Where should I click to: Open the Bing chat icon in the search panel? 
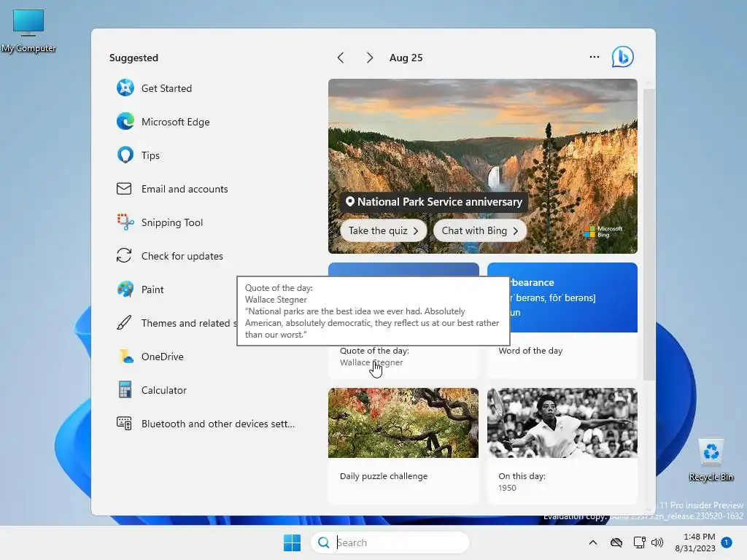pos(623,57)
